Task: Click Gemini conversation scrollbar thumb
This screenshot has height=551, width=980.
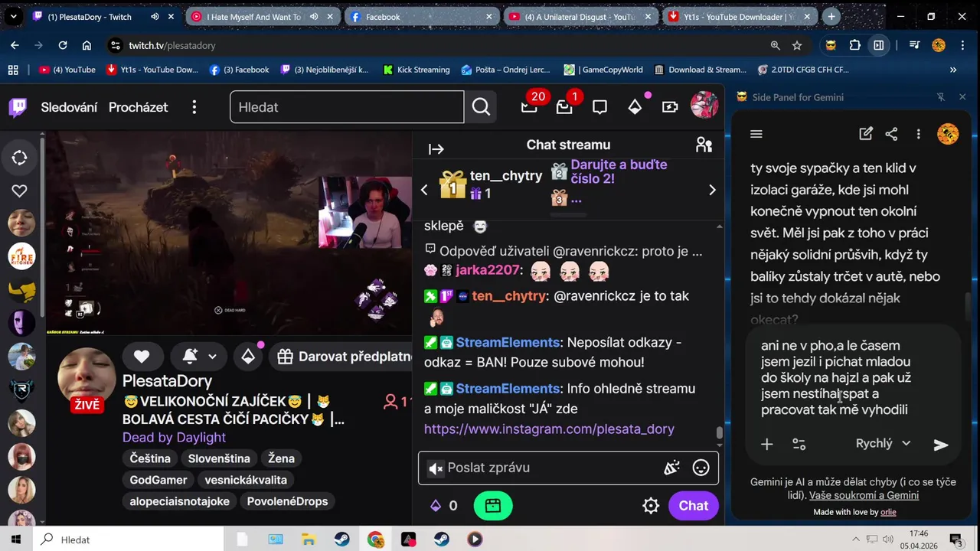Action: point(966,308)
